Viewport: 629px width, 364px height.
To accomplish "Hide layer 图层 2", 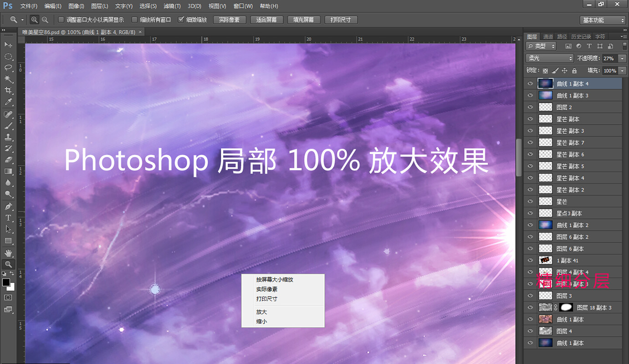I will 530,107.
